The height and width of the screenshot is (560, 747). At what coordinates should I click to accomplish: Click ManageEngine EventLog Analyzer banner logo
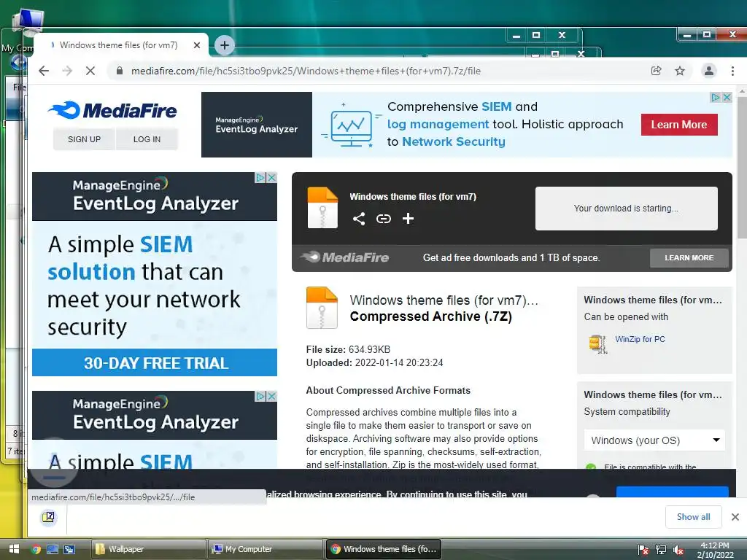point(256,125)
